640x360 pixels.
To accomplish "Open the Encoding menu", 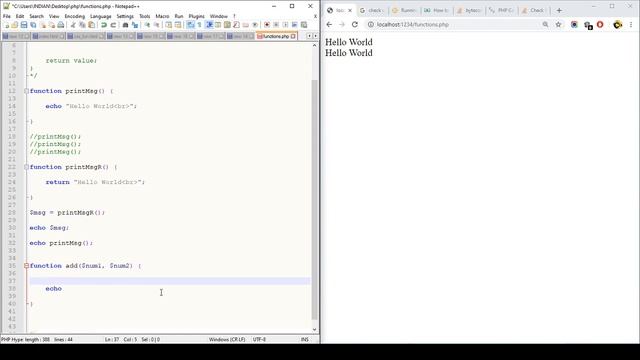I will 75,16.
